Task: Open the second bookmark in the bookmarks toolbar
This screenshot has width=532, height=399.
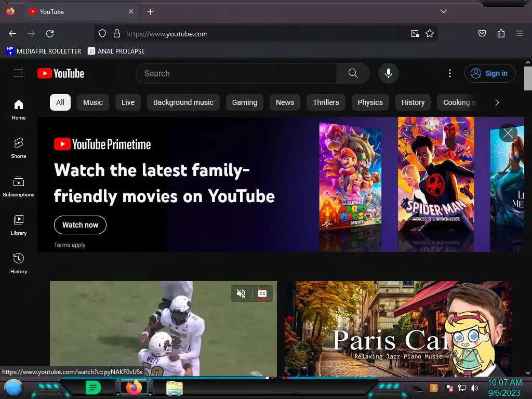Action: (x=116, y=51)
